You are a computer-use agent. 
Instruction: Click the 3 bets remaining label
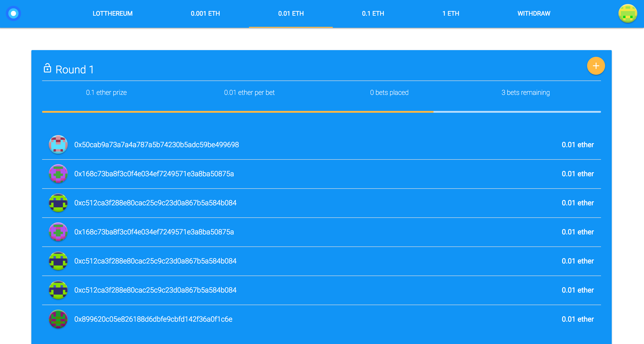pyautogui.click(x=526, y=93)
